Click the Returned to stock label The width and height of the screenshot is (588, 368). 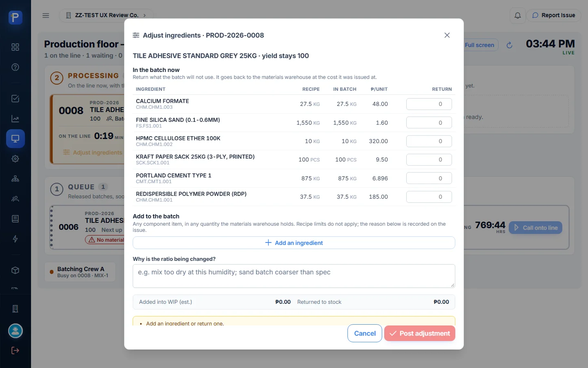coord(319,302)
